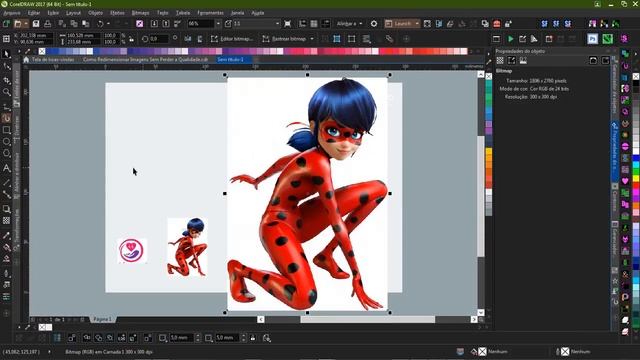Click the blue Photoshop Ps icon
Viewport: 640px width, 360px height.
tap(593, 39)
